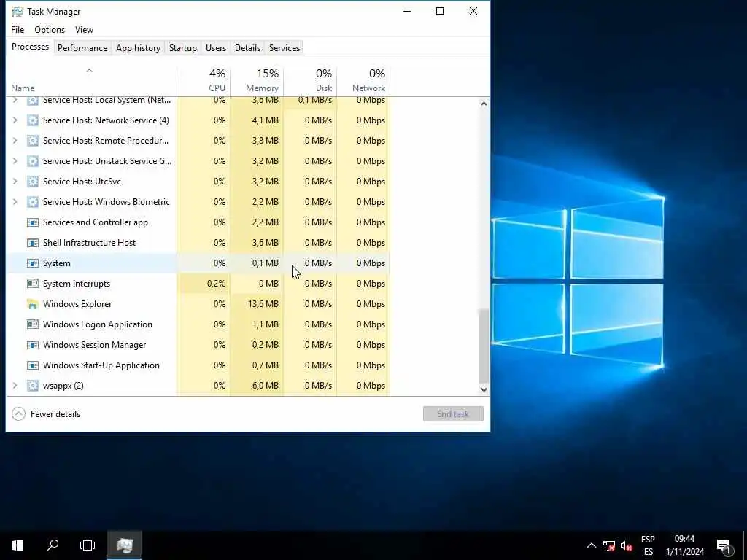Click the Services and Controller app icon
Image resolution: width=747 pixels, height=560 pixels.
[x=32, y=222]
